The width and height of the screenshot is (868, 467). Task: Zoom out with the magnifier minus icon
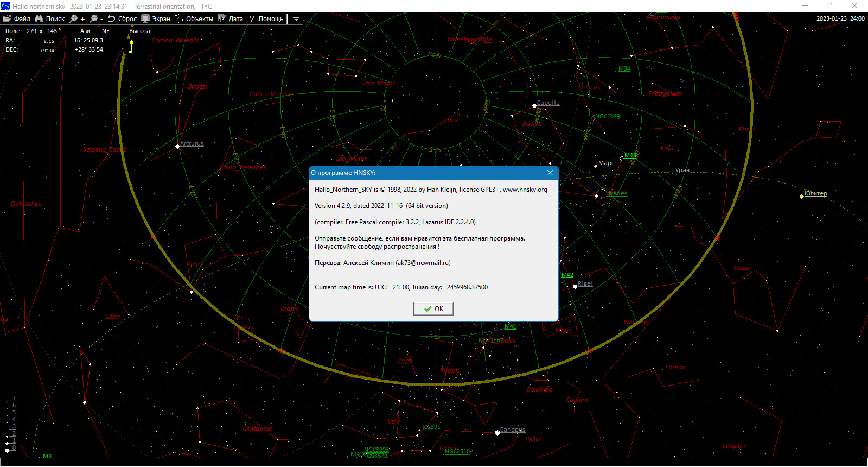[x=93, y=18]
